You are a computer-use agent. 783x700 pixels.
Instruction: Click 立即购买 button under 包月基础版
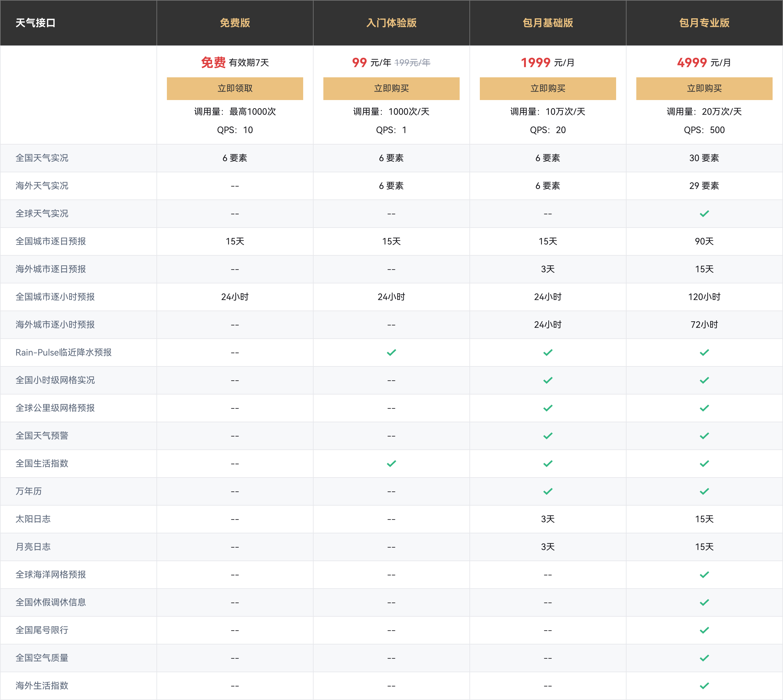(x=548, y=88)
